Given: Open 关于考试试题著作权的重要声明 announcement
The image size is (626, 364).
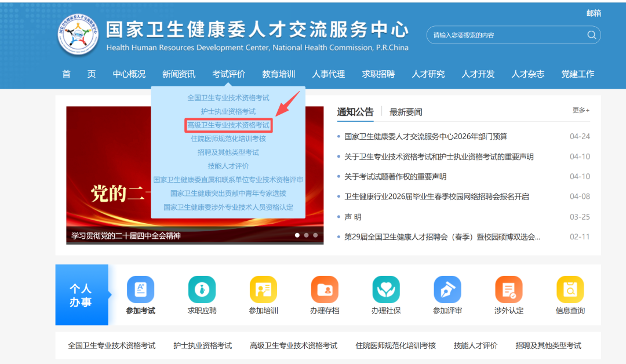Looking at the screenshot, I should [x=395, y=176].
